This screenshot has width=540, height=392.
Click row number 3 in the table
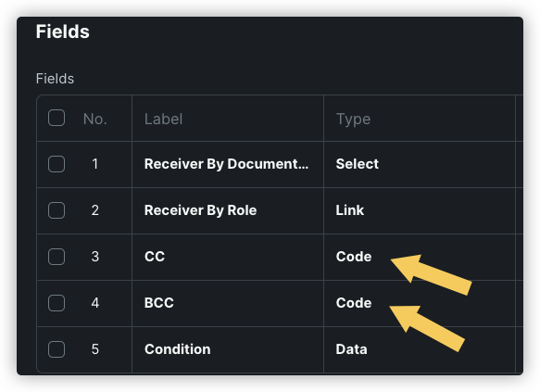tap(95, 257)
